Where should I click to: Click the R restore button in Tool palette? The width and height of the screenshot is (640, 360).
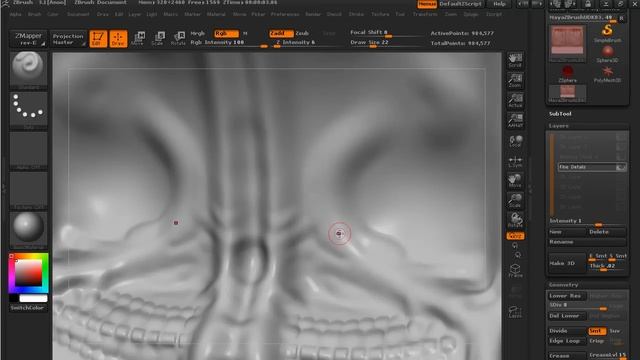(622, 18)
